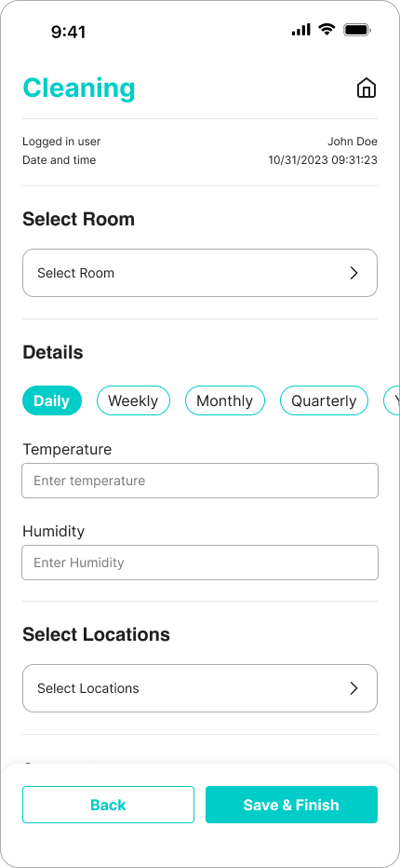This screenshot has height=868, width=400.
Task: Click the chevron arrow in Select Room
Action: point(354,273)
